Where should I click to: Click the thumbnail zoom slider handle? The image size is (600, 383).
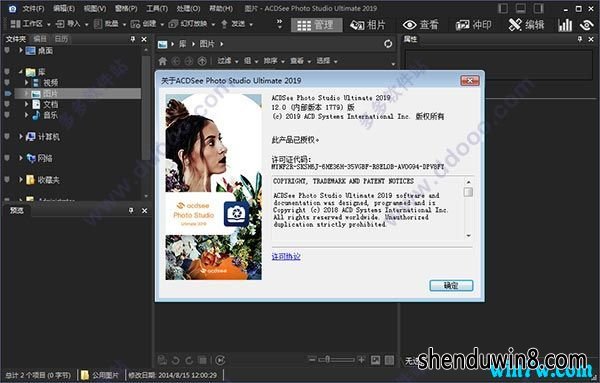(328, 360)
